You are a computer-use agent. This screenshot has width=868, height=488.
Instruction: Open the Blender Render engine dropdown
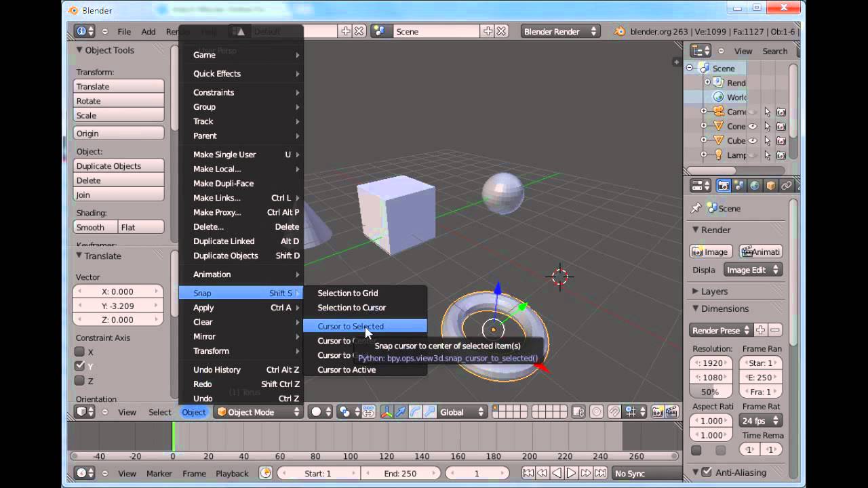tap(561, 31)
